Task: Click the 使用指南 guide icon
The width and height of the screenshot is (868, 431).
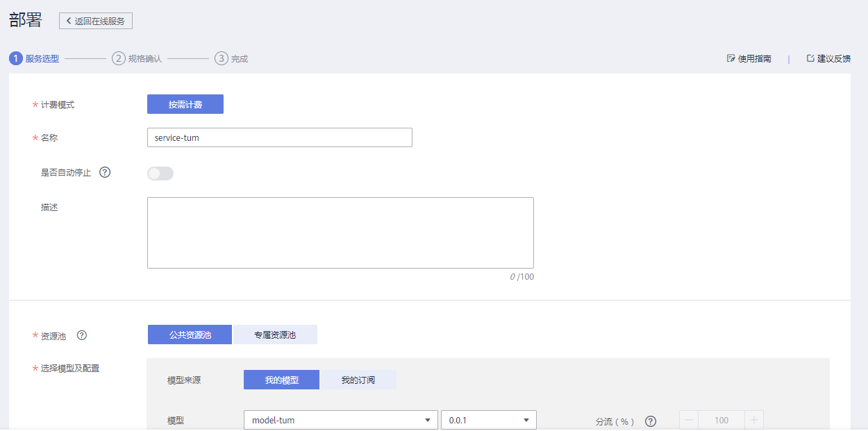Action: (x=731, y=58)
